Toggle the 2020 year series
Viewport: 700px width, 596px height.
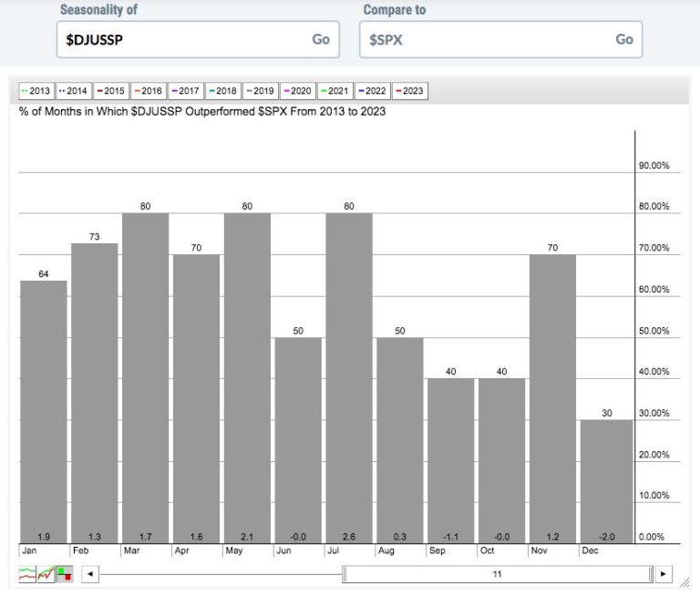[298, 91]
